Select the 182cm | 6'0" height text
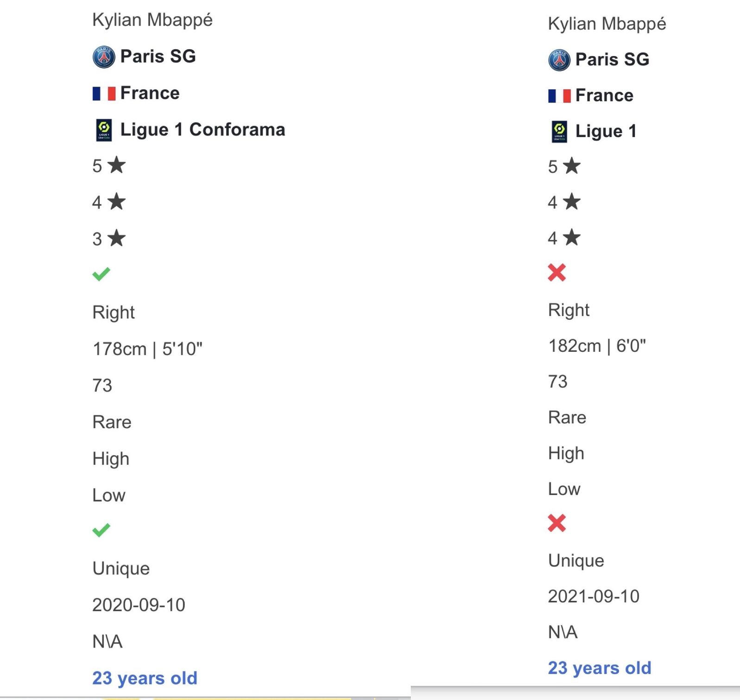The image size is (740, 700). point(597,346)
